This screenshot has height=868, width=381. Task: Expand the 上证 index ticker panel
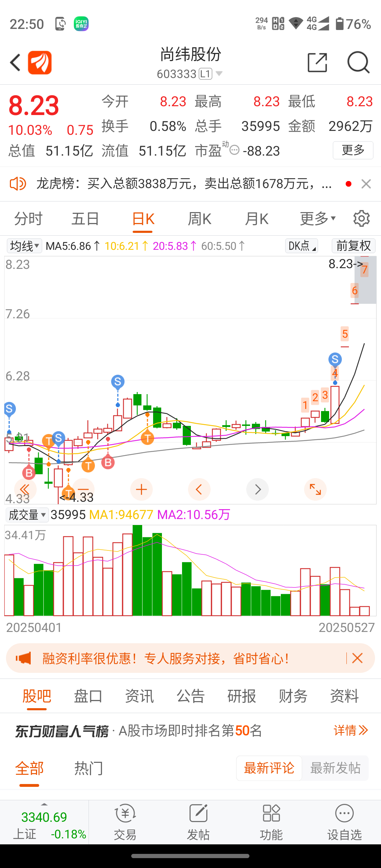44,822
